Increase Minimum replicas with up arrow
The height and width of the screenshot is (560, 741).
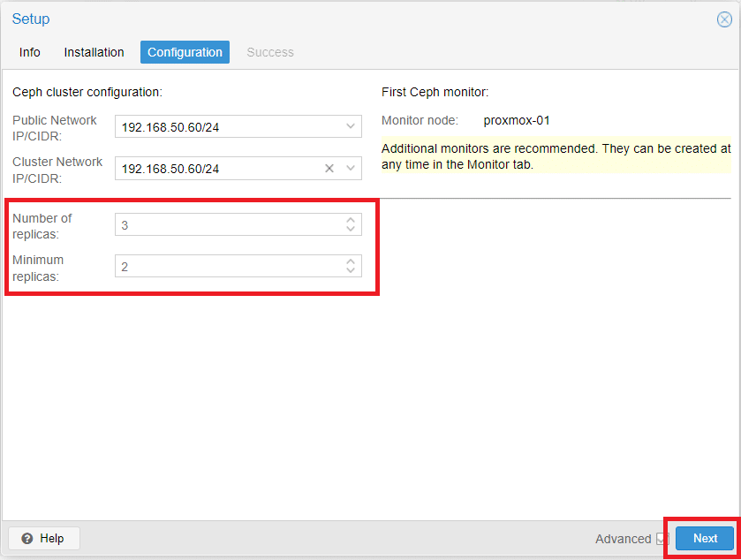350,261
